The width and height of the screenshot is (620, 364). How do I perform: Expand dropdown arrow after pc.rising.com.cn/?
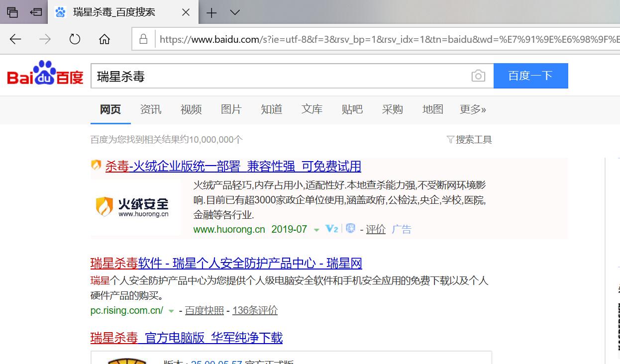point(171,311)
